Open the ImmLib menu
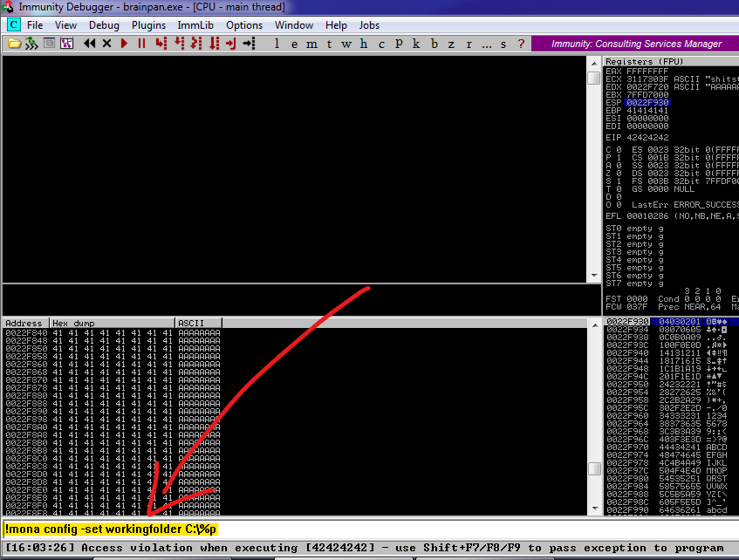Image resolution: width=739 pixels, height=560 pixels. tap(195, 25)
